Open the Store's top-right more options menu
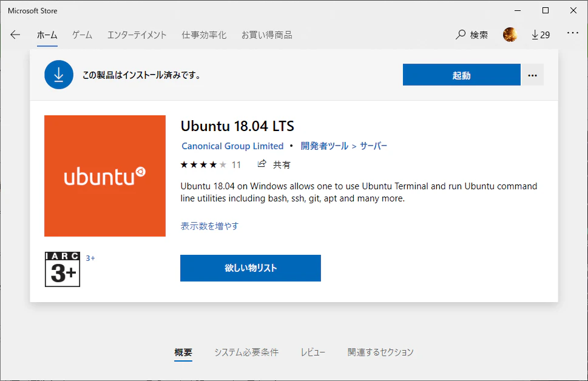 (x=573, y=33)
